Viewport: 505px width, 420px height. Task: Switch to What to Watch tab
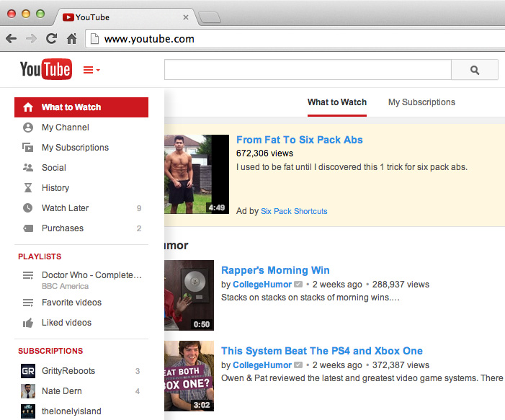point(337,103)
